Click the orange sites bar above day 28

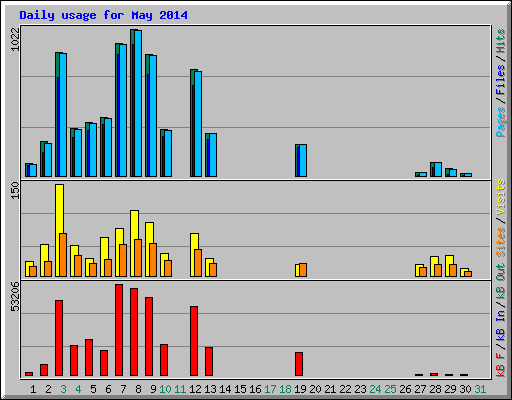pyautogui.click(x=438, y=270)
